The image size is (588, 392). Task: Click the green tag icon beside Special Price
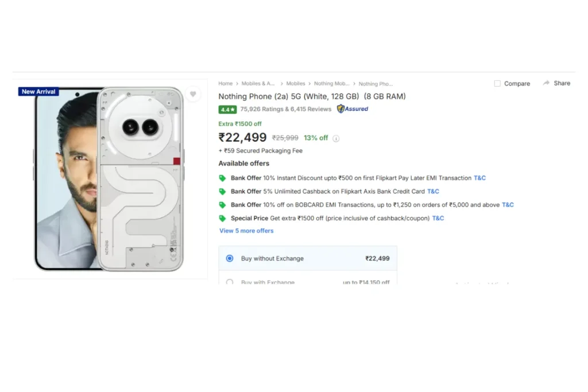222,218
